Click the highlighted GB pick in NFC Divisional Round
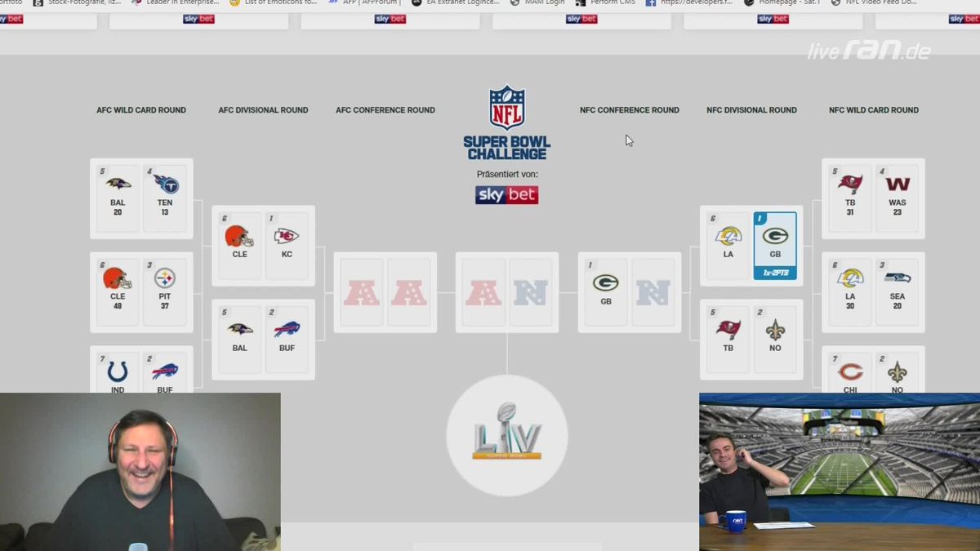Viewport: 980px width, 551px height. pyautogui.click(x=775, y=246)
